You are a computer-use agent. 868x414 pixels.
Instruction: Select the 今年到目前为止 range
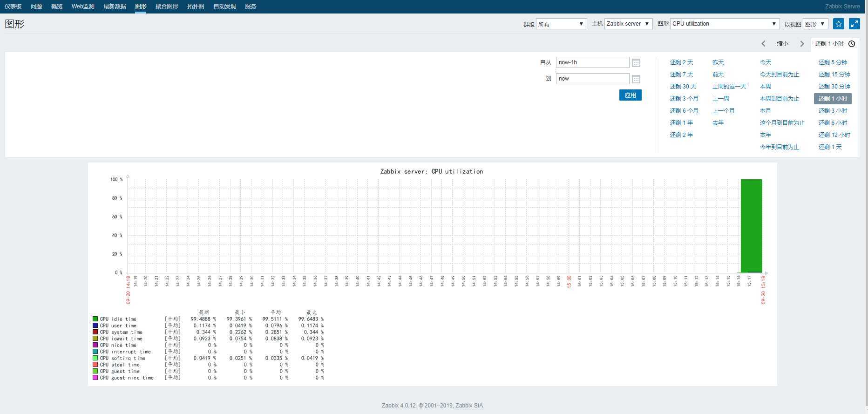(780, 147)
